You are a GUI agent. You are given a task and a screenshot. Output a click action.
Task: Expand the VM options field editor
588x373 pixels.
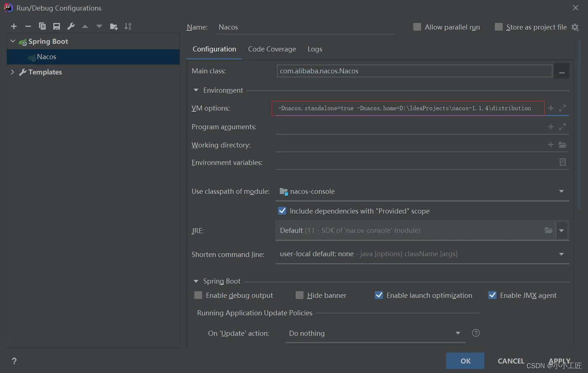(x=562, y=108)
